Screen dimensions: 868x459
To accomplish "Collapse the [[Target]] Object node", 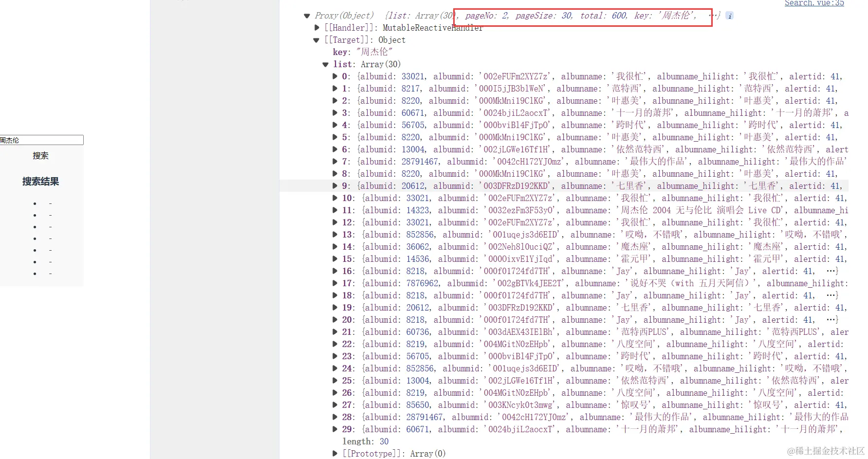I will click(316, 40).
